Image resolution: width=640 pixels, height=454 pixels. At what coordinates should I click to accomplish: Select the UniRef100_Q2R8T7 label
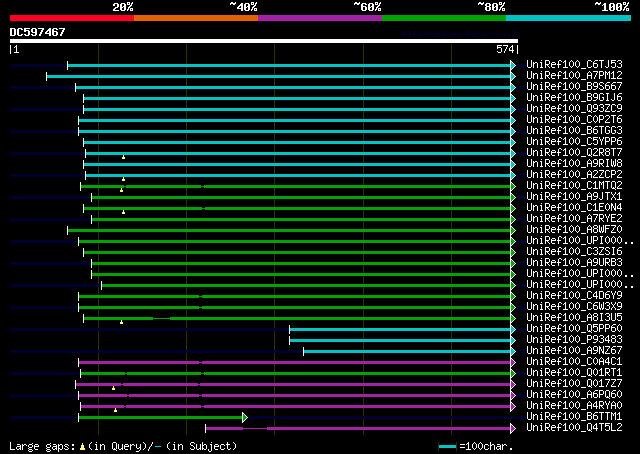(574, 153)
